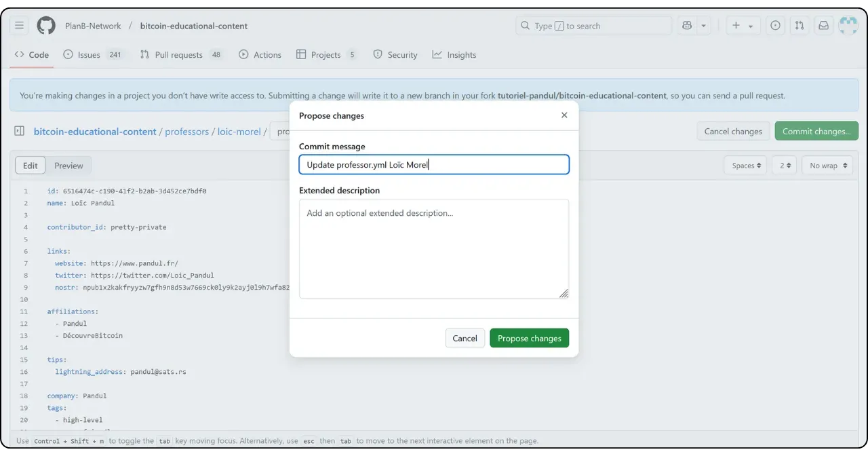Click the GitHub logo icon
This screenshot has width=868, height=456.
[46, 26]
